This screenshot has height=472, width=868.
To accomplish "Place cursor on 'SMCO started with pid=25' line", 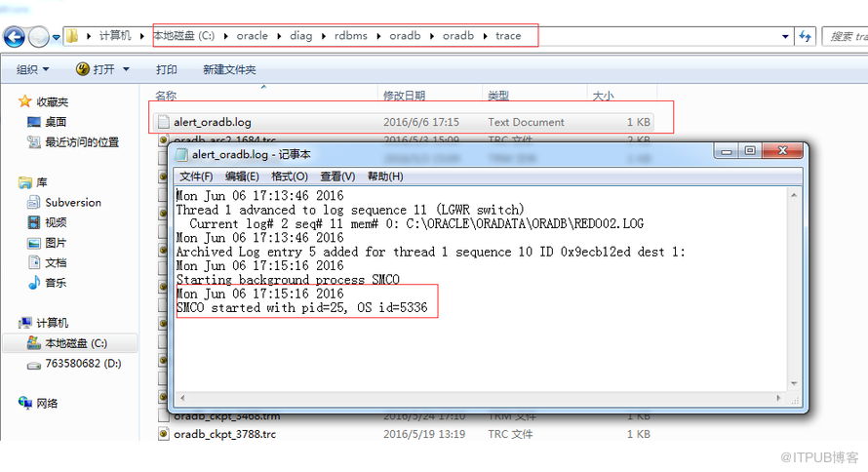I will 301,308.
